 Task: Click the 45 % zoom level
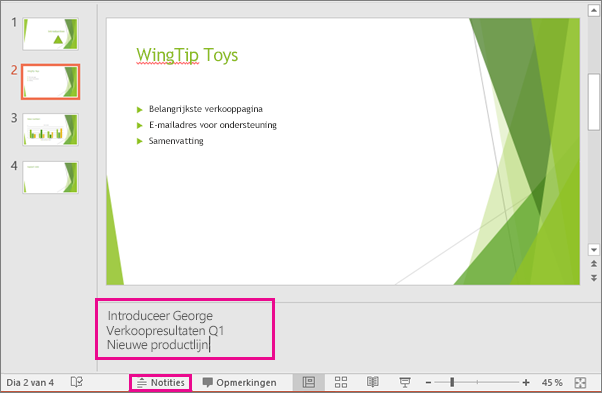coord(552,383)
